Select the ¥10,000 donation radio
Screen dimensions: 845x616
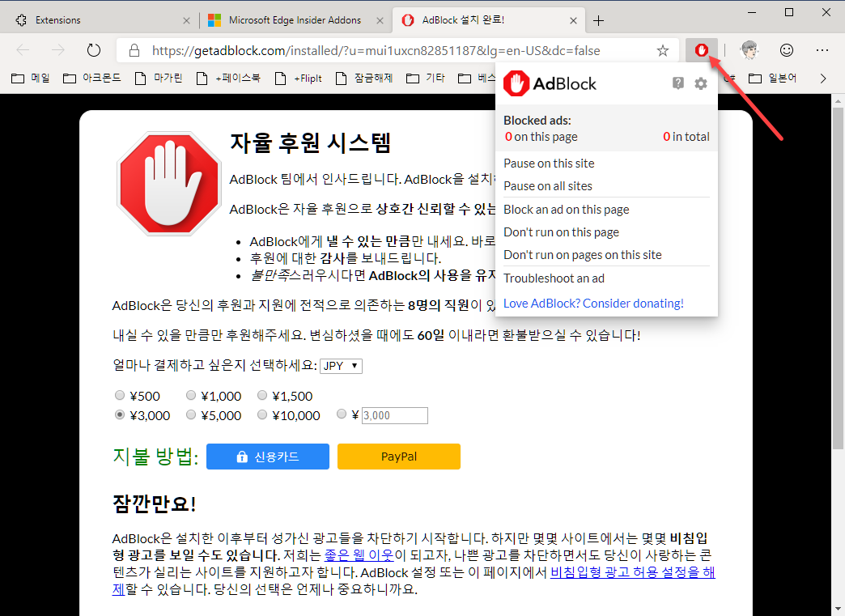coord(262,415)
